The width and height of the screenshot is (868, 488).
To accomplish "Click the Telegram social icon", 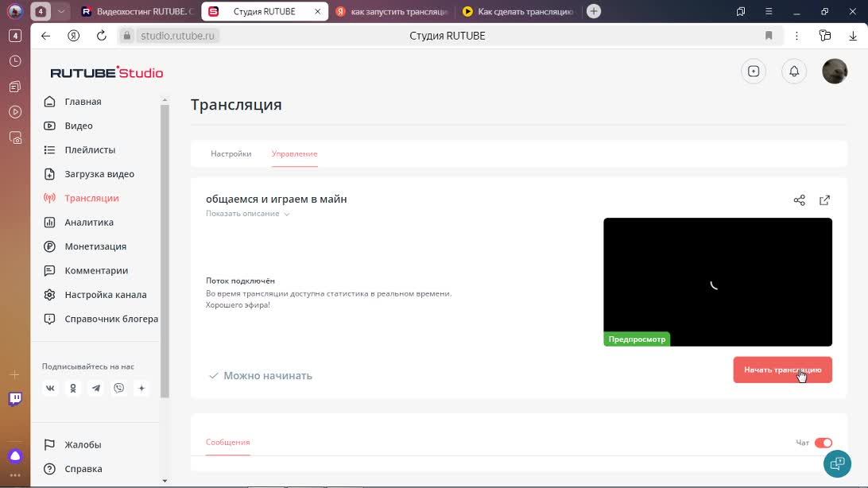I will [95, 389].
